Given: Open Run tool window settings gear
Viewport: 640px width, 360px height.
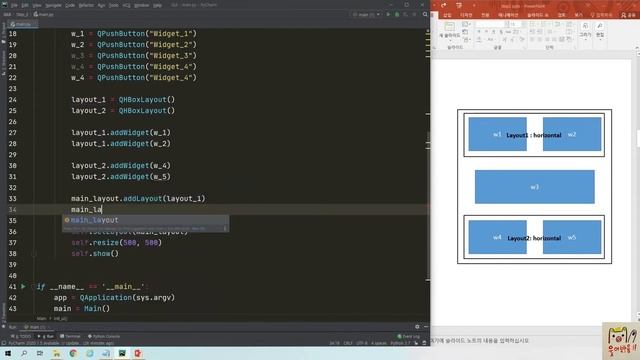Looking at the screenshot, I should (x=417, y=327).
